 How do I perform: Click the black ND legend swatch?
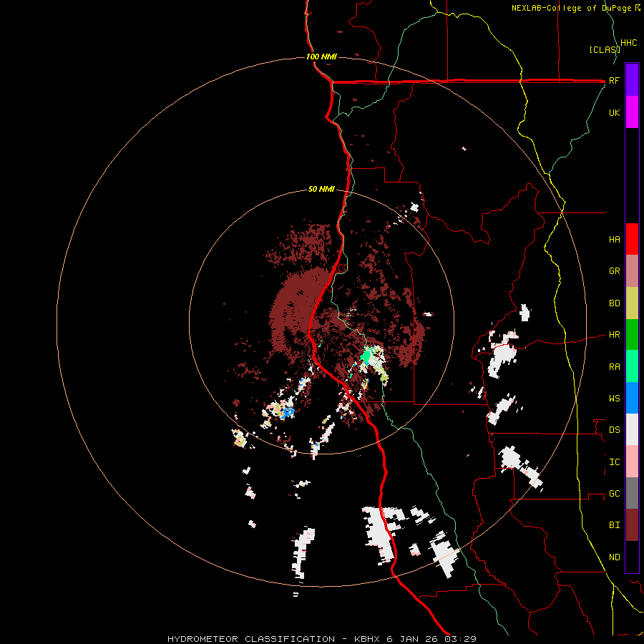(632, 557)
